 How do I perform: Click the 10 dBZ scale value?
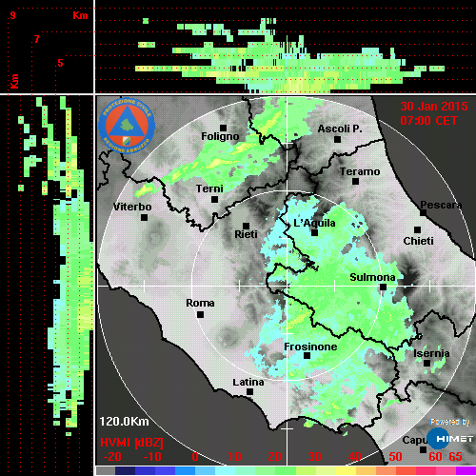pyautogui.click(x=235, y=457)
